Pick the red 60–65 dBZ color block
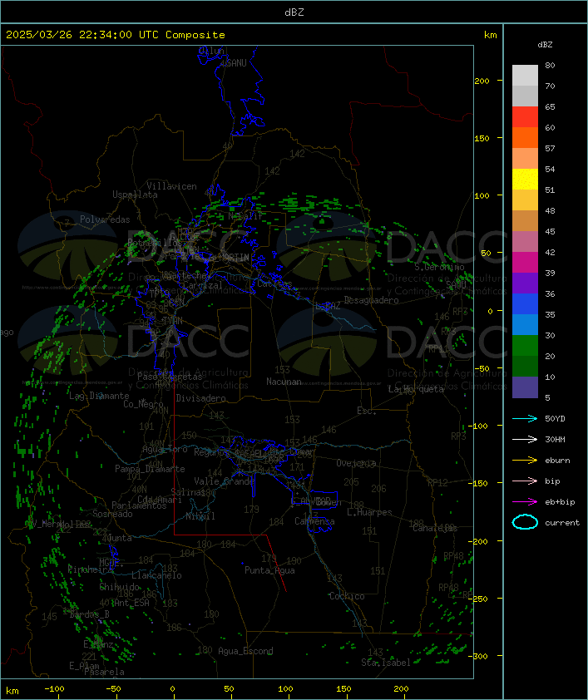Viewport: 588px width, 700px height. point(525,117)
